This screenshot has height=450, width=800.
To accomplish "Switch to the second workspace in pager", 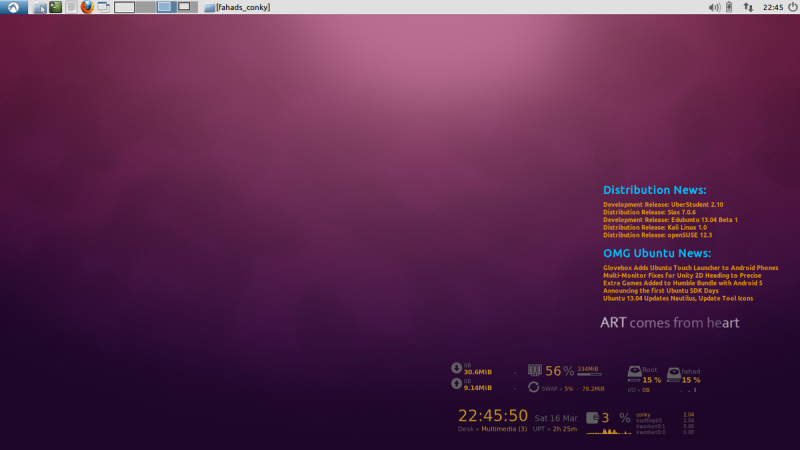I will [x=145, y=7].
